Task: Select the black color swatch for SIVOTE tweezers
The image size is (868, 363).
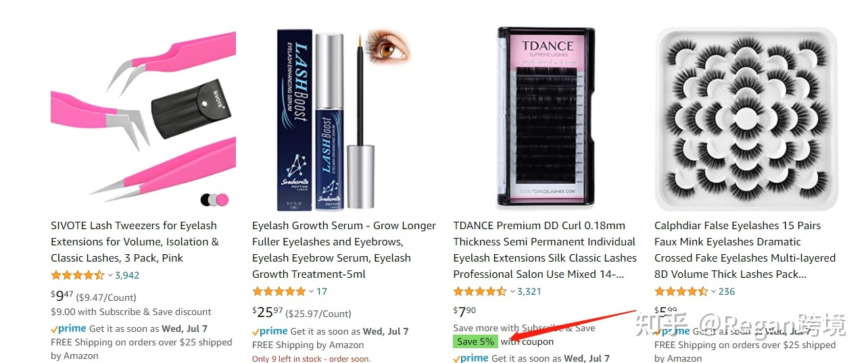Action: [206, 199]
